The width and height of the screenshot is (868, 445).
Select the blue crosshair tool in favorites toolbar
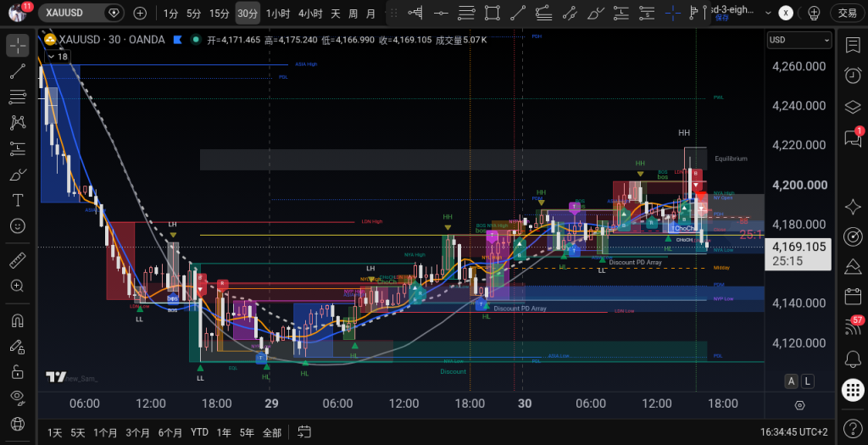pyautogui.click(x=672, y=13)
